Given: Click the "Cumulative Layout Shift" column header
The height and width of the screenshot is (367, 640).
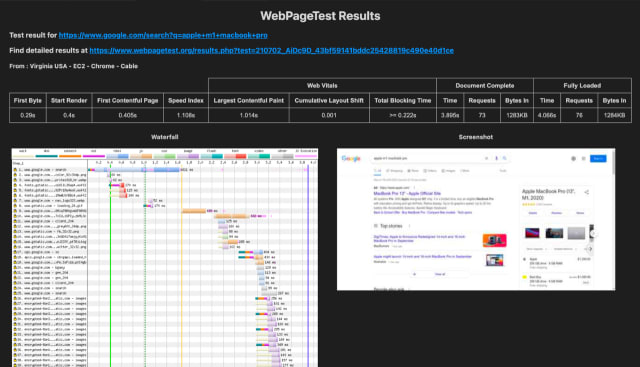Looking at the screenshot, I should click(x=329, y=100).
